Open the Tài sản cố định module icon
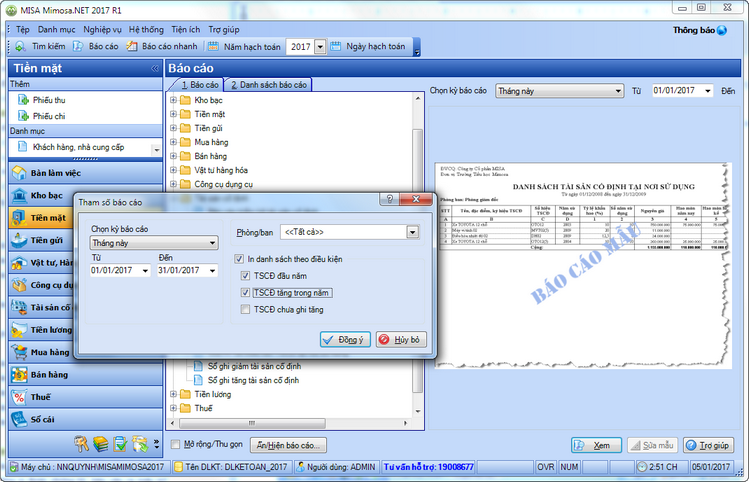The height and width of the screenshot is (482, 749). (19, 308)
